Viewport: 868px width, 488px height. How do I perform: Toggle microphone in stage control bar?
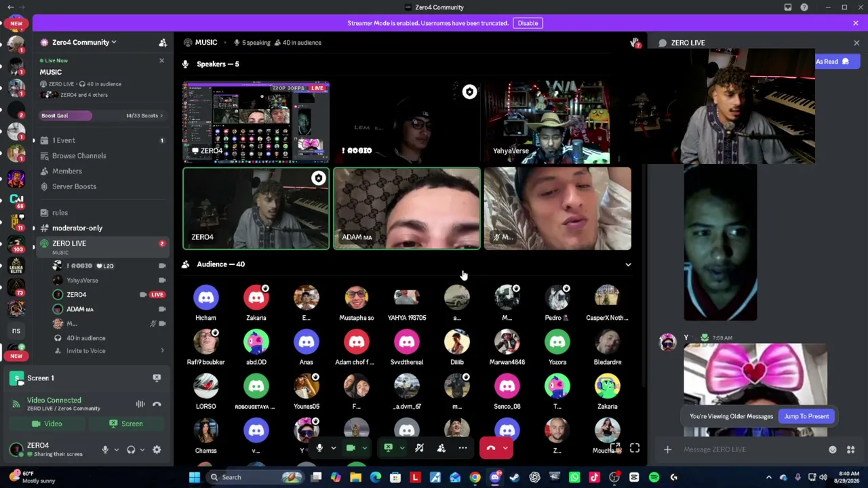coord(319,448)
